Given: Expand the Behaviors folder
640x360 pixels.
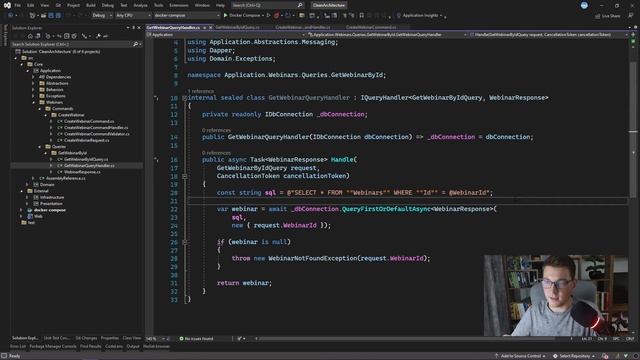Looking at the screenshot, I should click(33, 89).
